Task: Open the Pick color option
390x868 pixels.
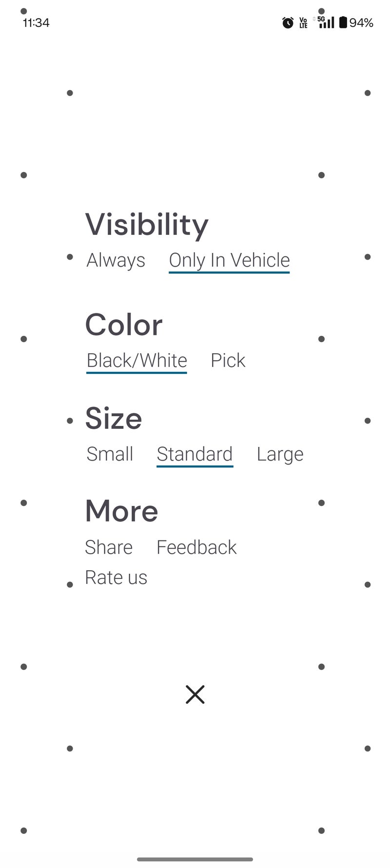Action: 228,361
